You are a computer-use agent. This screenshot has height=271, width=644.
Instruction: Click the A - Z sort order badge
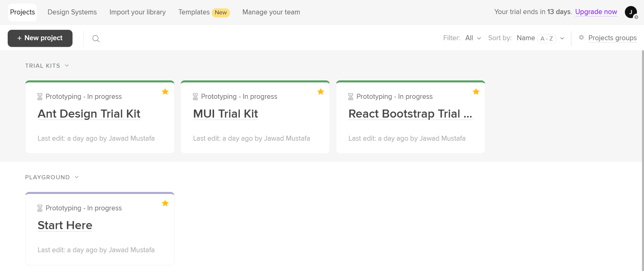[546, 39]
